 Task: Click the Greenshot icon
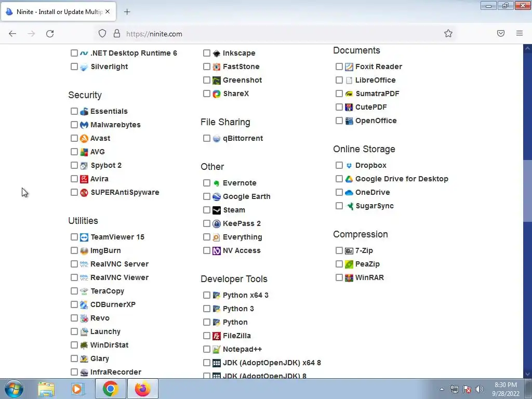tap(217, 80)
